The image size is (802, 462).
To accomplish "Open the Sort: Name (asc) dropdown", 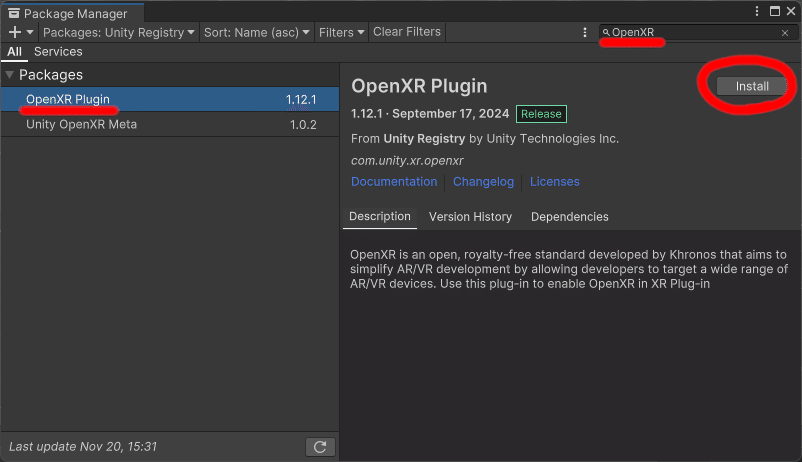I will pyautogui.click(x=257, y=32).
